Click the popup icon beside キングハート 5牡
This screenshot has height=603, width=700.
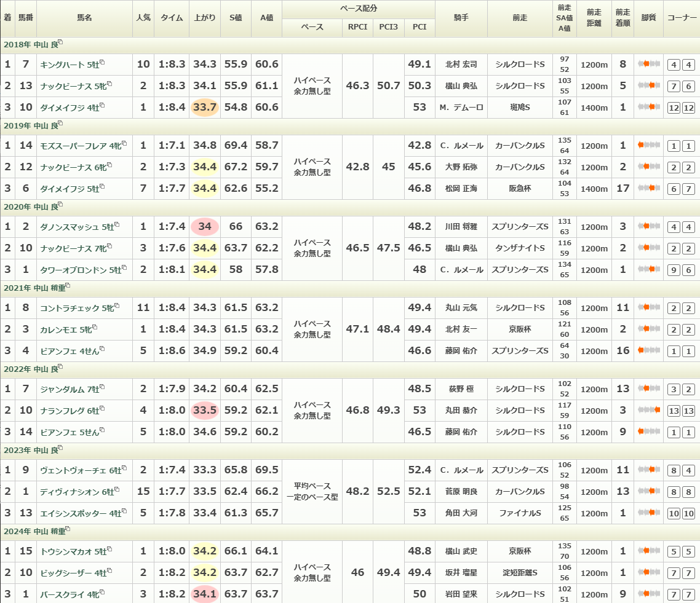coord(102,62)
